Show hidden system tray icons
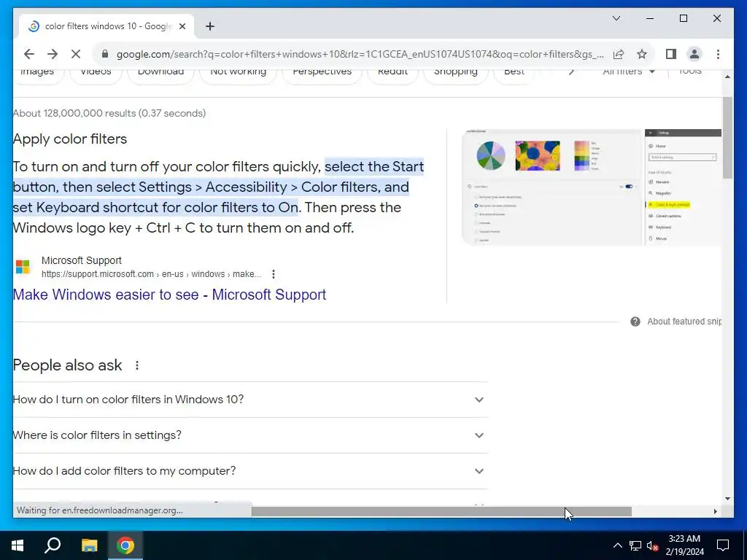The width and height of the screenshot is (747, 560). 617,545
